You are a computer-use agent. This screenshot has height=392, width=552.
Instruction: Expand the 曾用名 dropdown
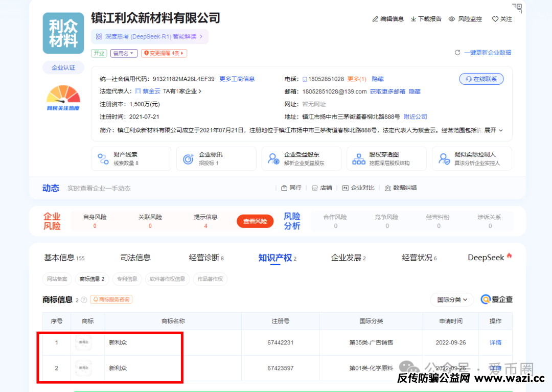(124, 53)
